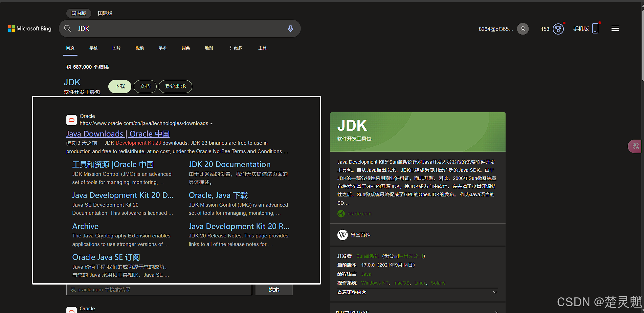This screenshot has height=313, width=644.
Task: Open Java Development Kit 20 D... link
Action: click(123, 195)
